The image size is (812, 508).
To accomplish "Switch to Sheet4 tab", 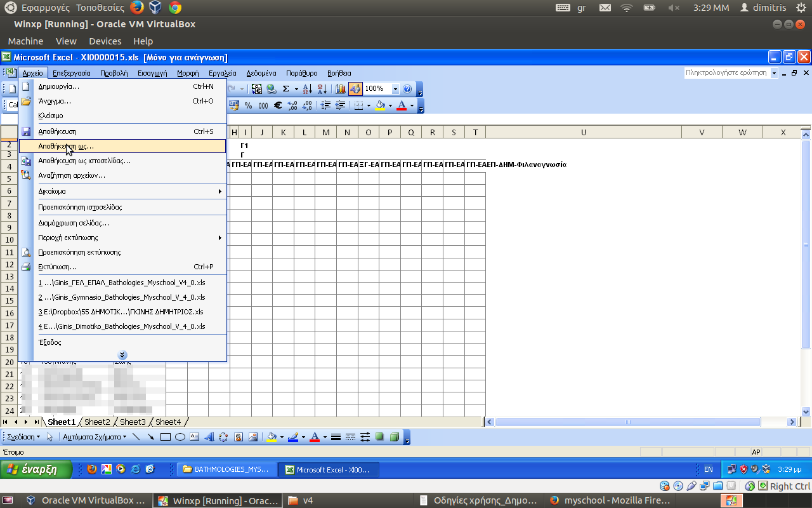I will (168, 422).
